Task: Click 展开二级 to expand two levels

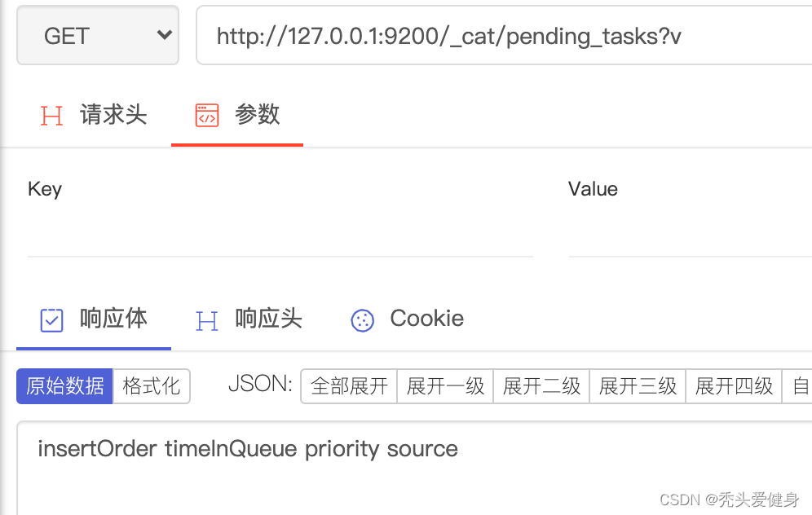Action: 541,386
